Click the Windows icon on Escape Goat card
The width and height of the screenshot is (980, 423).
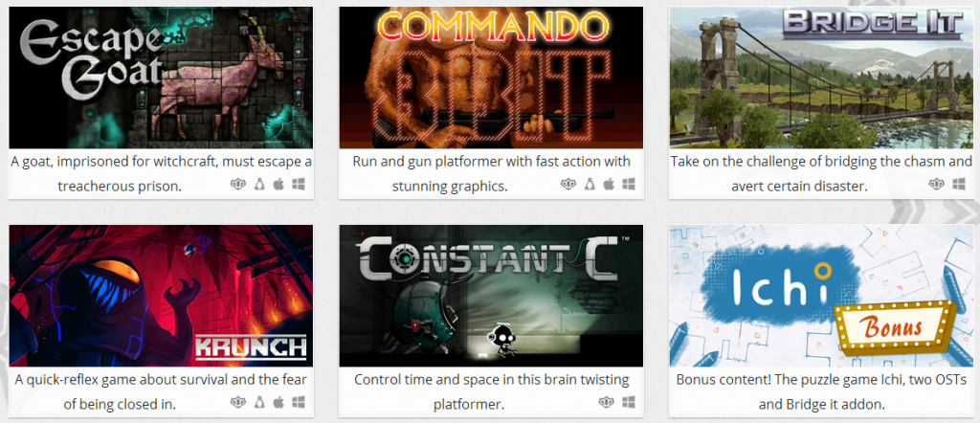(299, 185)
